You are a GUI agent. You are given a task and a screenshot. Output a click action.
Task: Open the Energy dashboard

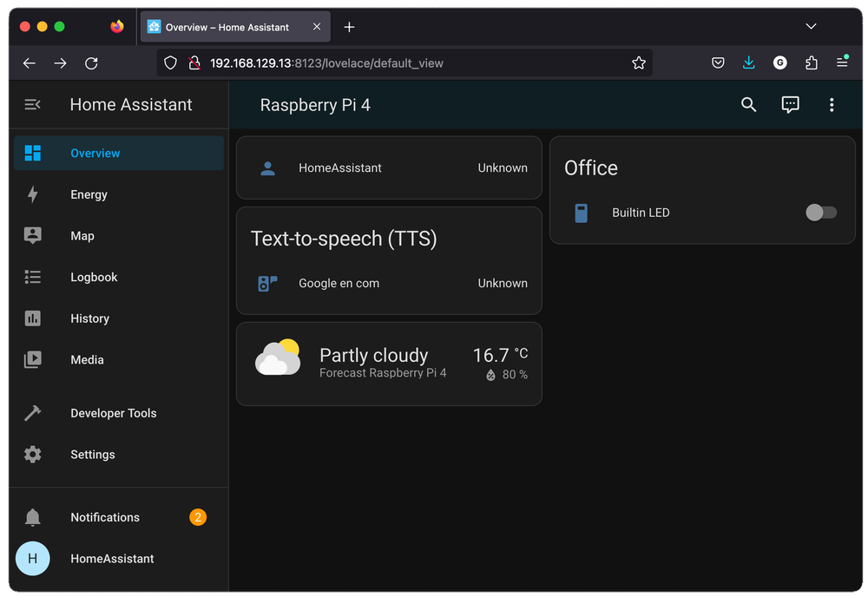(89, 194)
